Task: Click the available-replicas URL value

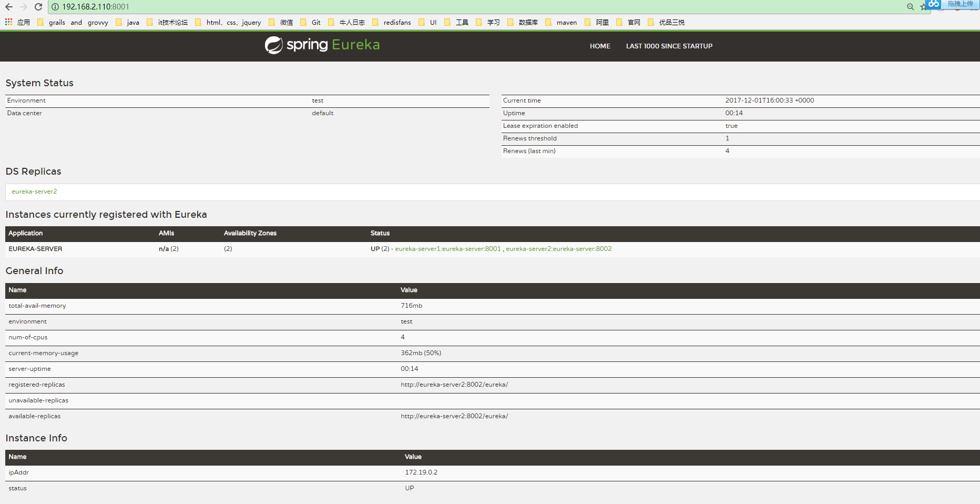Action: pyautogui.click(x=454, y=416)
